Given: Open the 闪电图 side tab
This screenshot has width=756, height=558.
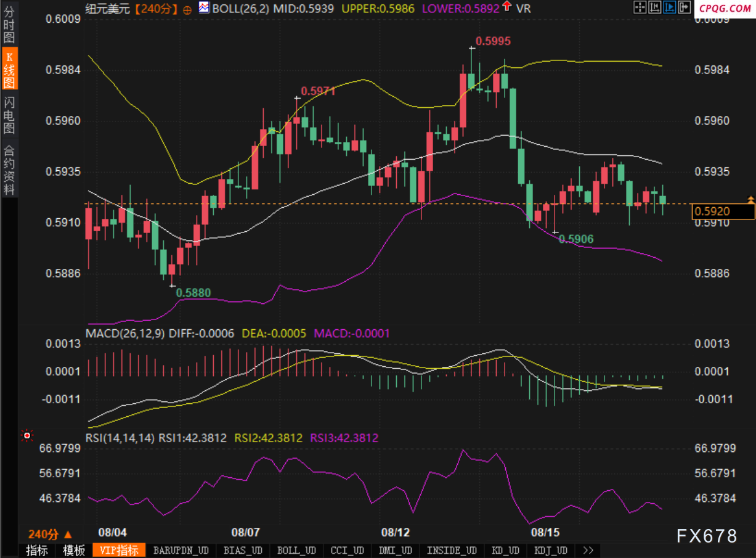Looking at the screenshot, I should [9, 115].
